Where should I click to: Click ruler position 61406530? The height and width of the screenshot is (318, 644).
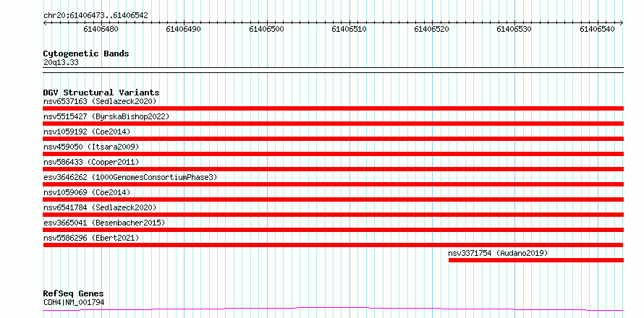(x=515, y=29)
